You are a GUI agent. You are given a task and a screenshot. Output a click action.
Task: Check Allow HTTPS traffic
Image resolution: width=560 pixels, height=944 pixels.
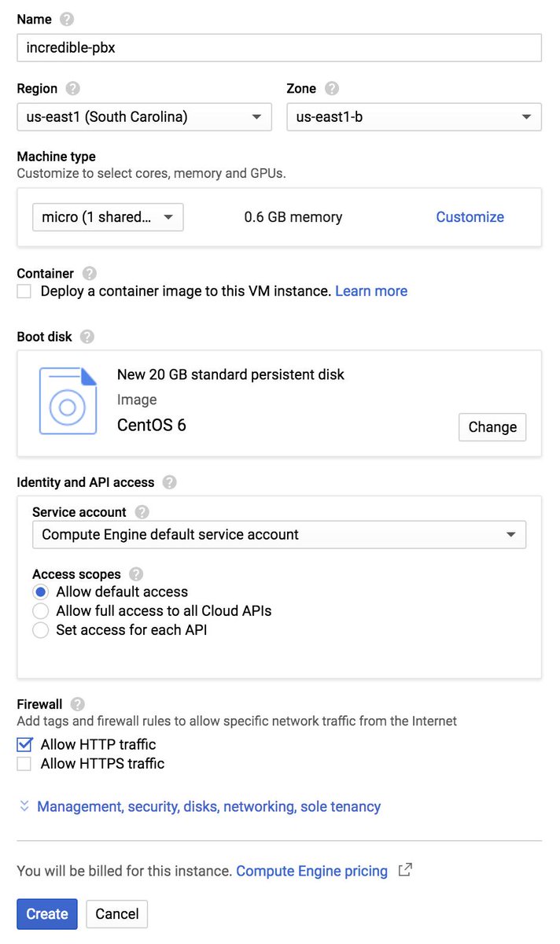click(24, 764)
